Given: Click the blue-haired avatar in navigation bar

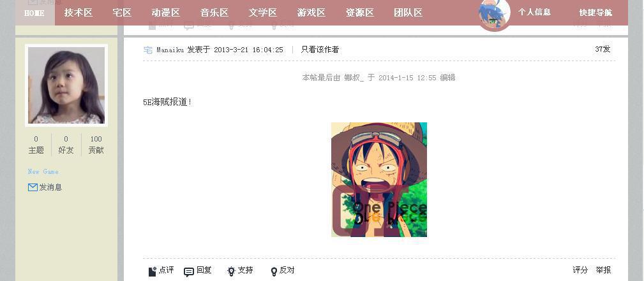Looking at the screenshot, I should (x=495, y=15).
